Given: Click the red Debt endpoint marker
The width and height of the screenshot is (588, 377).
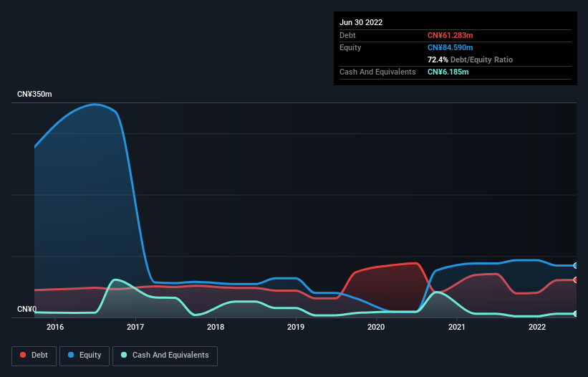Looking at the screenshot, I should point(576,280).
